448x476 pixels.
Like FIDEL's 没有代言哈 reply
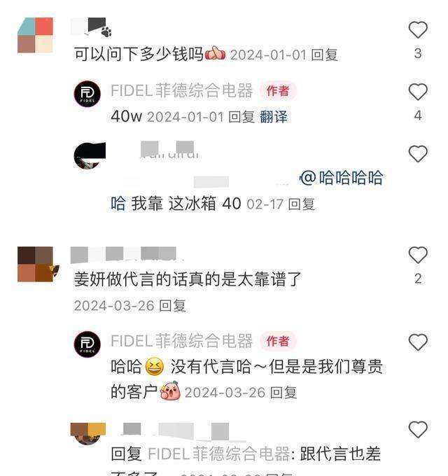tap(418, 342)
